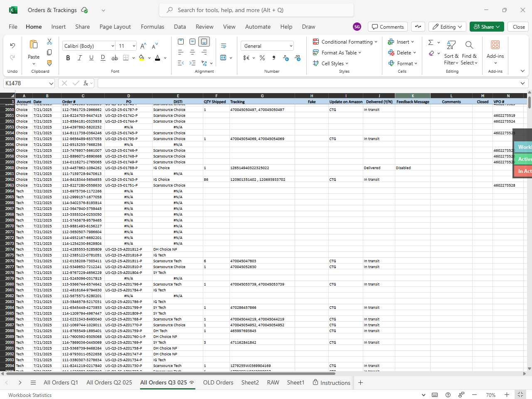Click the Close button beside Share
This screenshot has width=532, height=399.
(519, 27)
